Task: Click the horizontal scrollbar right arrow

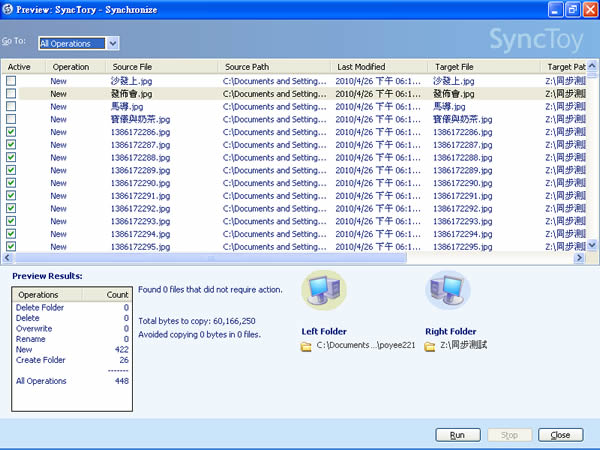Action: click(579, 258)
